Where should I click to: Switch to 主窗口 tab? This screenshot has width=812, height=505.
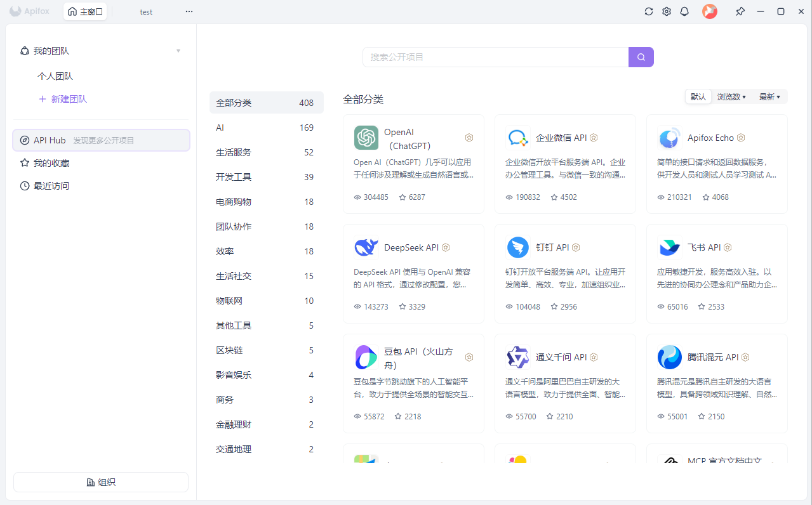click(85, 11)
